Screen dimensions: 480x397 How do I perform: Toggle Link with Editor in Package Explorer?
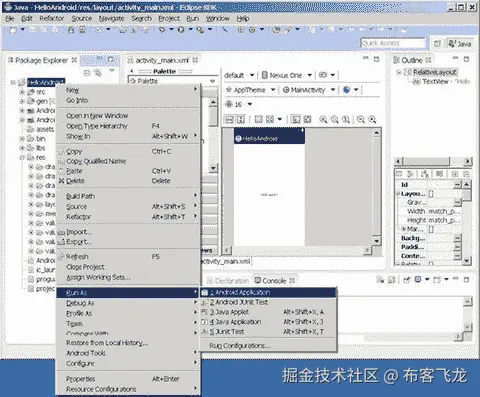(x=98, y=73)
